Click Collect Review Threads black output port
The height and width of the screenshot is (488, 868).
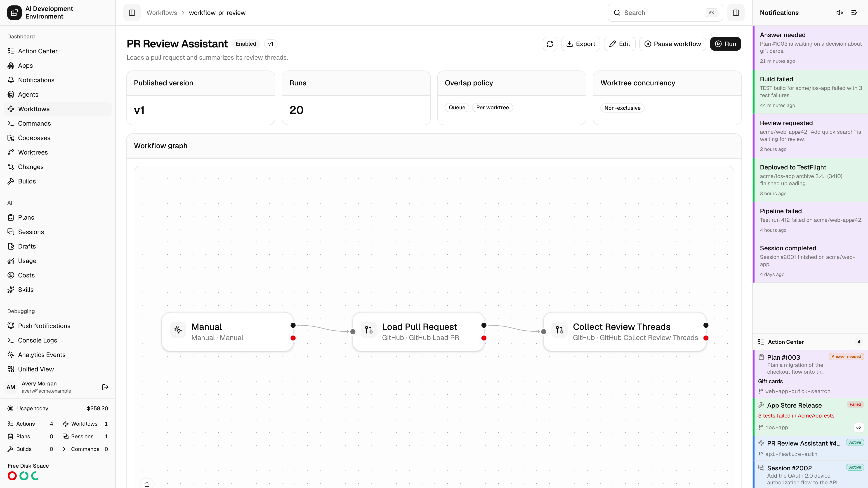[706, 325]
